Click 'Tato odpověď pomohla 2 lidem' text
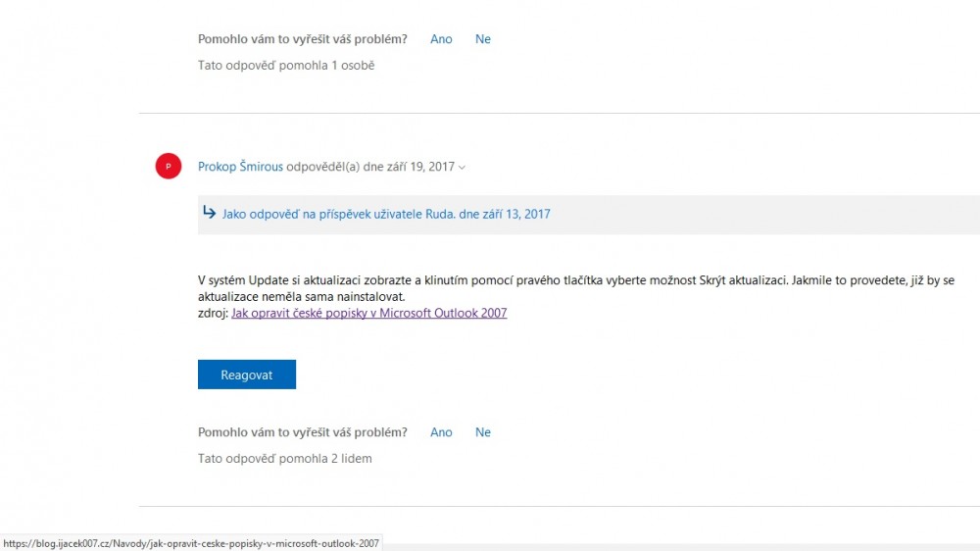This screenshot has width=980, height=551. coord(285,458)
